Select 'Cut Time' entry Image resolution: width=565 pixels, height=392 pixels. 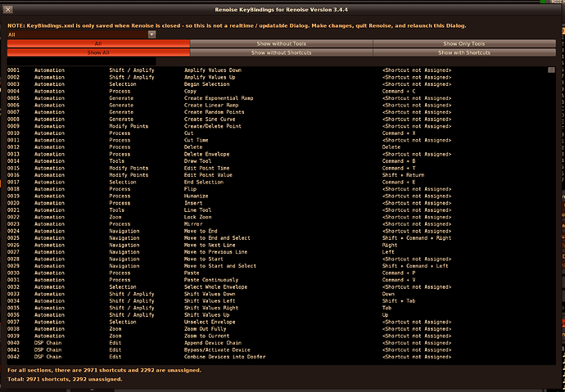(x=196, y=140)
